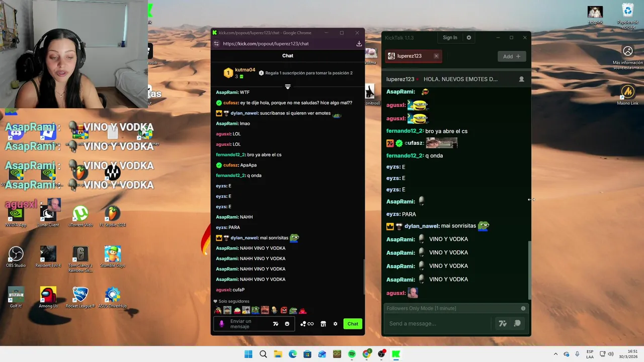644x362 pixels.
Task: Open the Kick app in taskbar
Action: tap(396, 354)
